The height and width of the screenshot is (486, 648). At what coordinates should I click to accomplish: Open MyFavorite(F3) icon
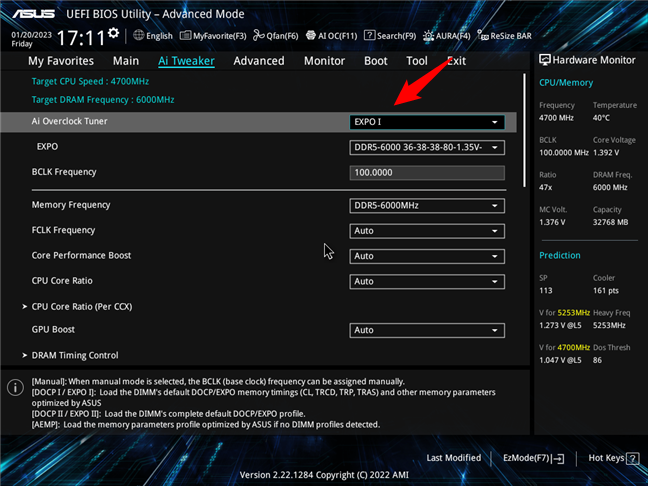pos(185,36)
